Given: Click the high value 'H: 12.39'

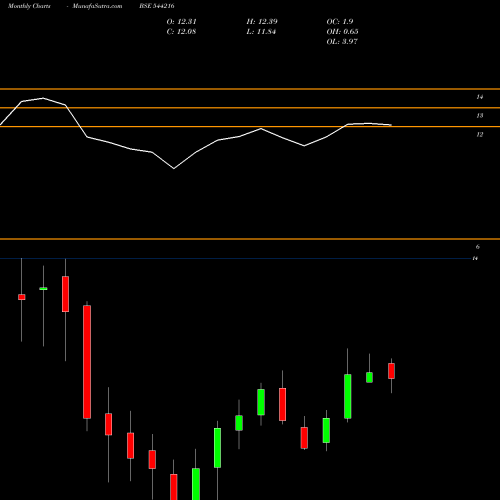Looking at the screenshot, I should point(262,22).
